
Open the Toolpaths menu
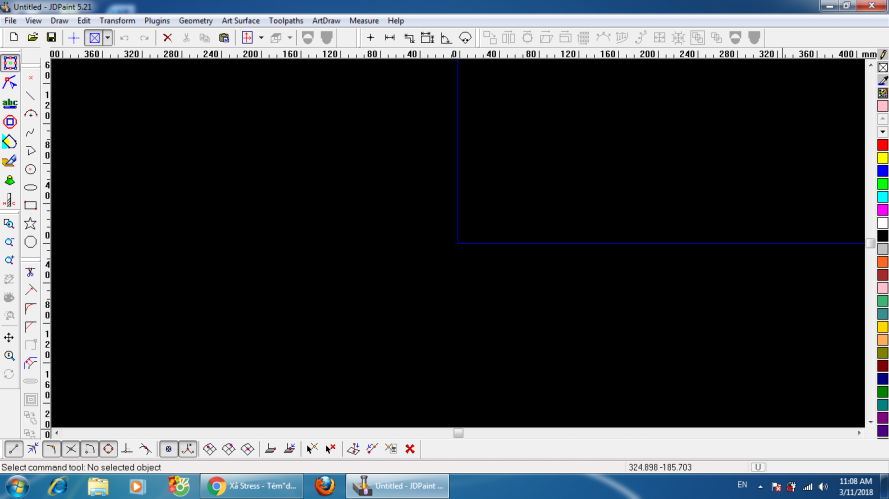click(286, 20)
